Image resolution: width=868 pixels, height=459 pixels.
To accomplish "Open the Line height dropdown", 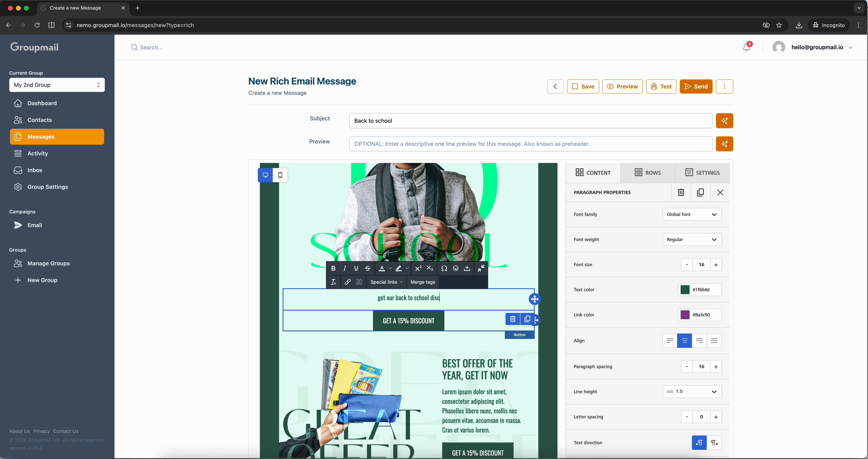I will 692,391.
